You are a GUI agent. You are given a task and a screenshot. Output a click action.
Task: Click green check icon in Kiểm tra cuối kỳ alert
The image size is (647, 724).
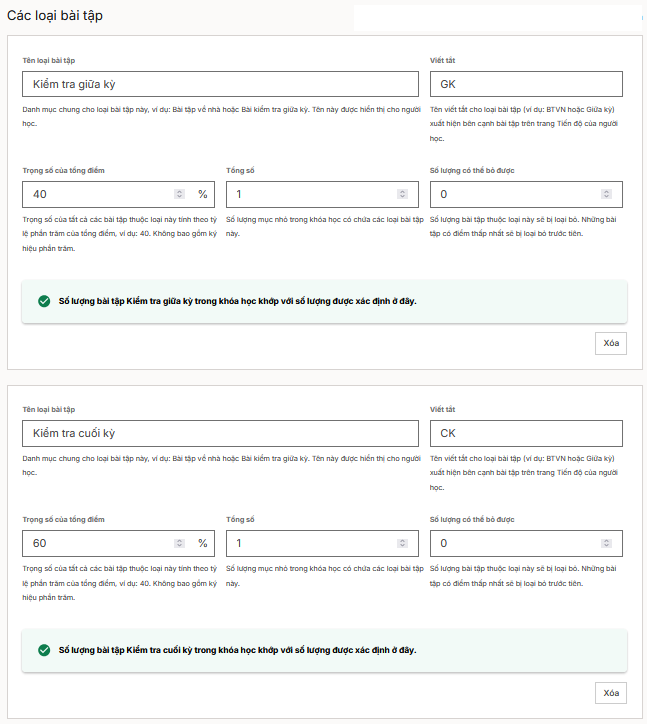pyautogui.click(x=44, y=650)
